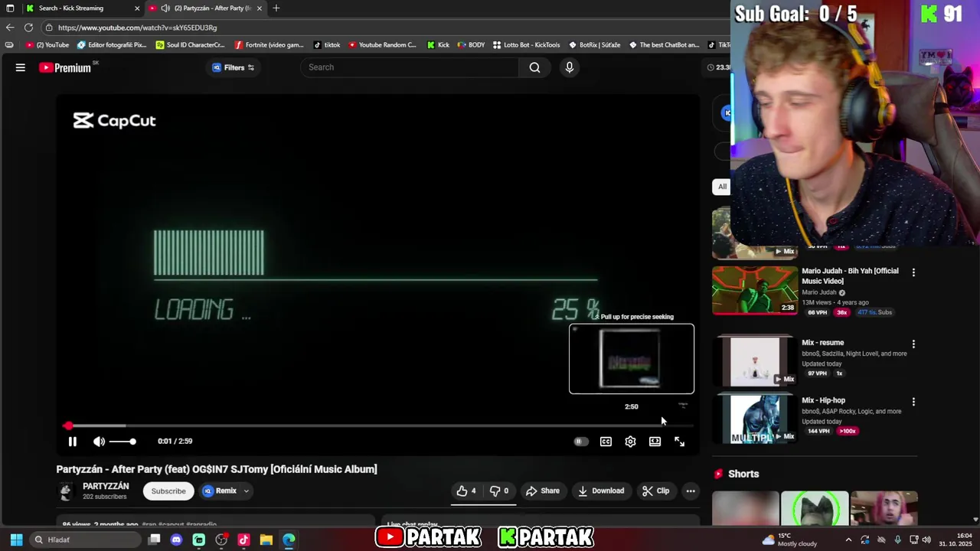Create a Clip of the video
The width and height of the screenshot is (980, 551).
pos(655,491)
